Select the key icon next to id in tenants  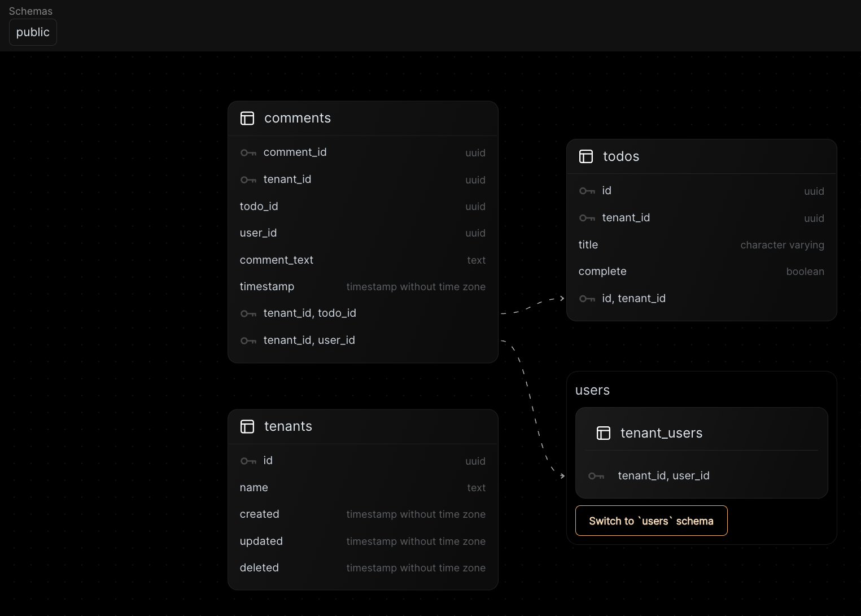tap(248, 461)
